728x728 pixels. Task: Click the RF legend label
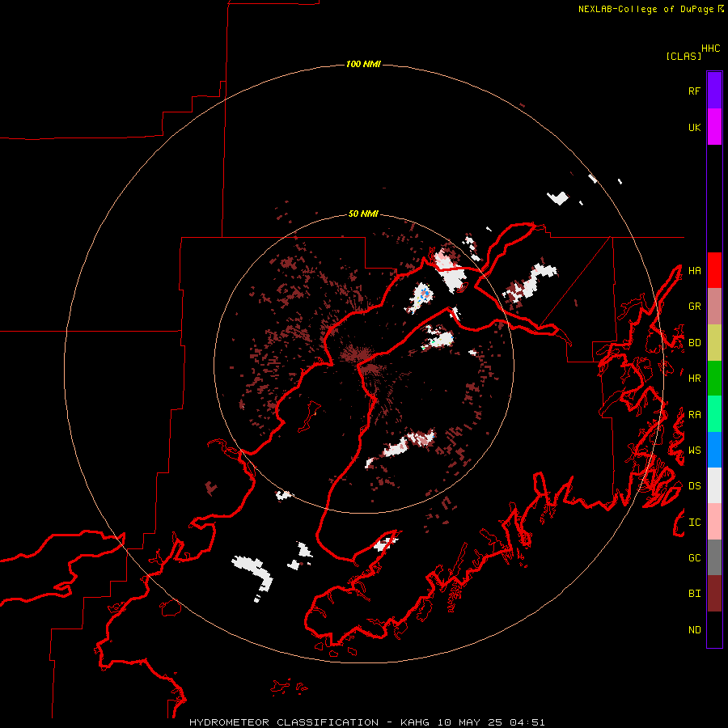pyautogui.click(x=694, y=91)
